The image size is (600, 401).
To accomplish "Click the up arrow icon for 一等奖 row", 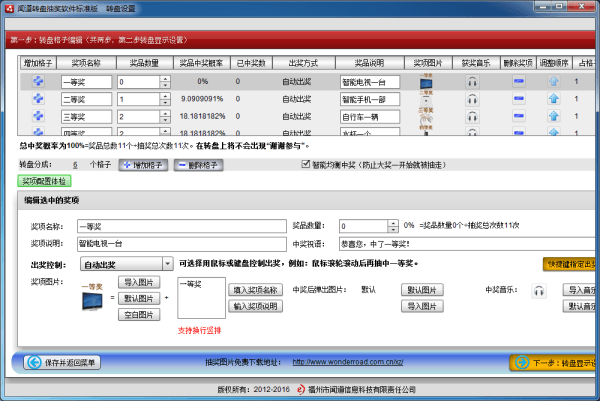I will [552, 82].
